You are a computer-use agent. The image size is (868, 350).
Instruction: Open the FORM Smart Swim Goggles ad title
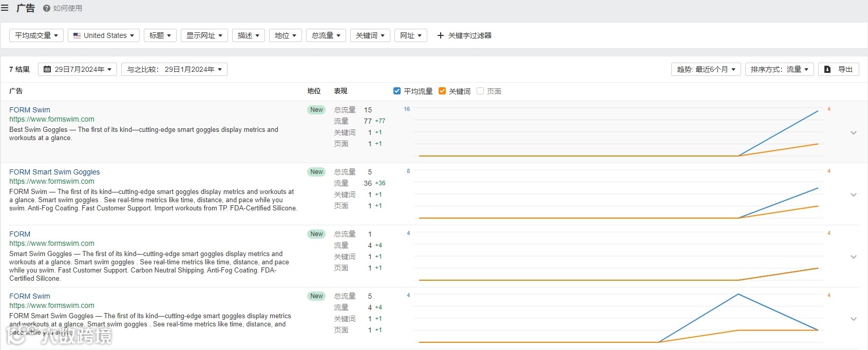(x=54, y=172)
